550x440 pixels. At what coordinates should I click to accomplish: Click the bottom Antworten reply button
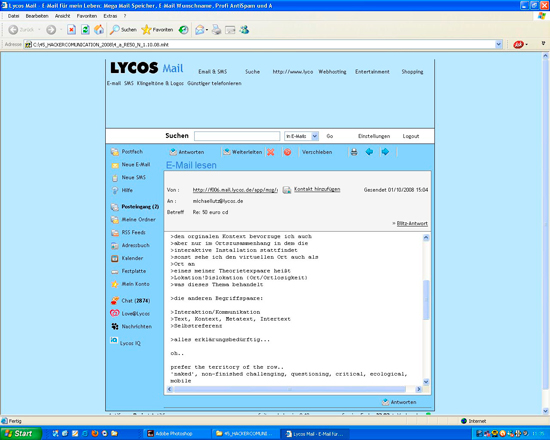399,402
